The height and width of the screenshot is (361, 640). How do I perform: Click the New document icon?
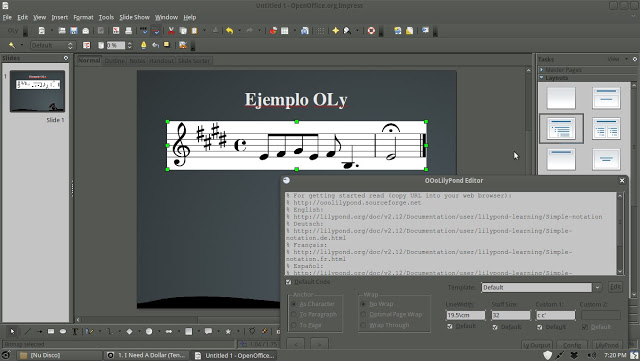42,31
